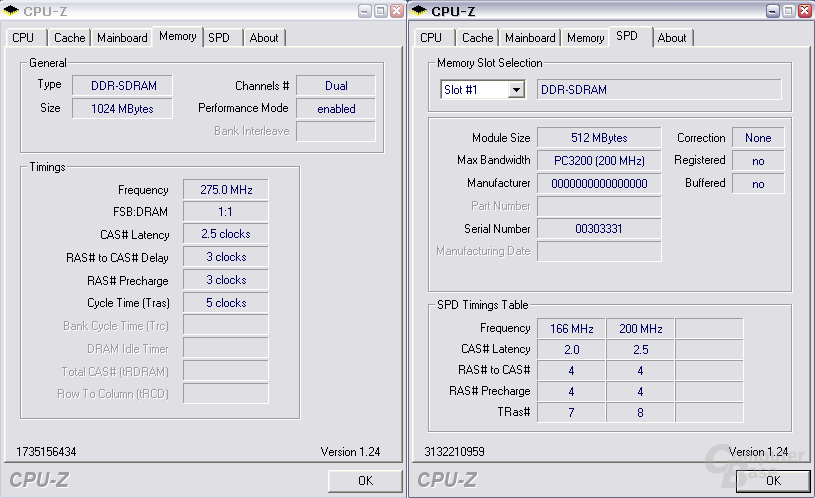Click 166 MHz in SPD Timings Table

point(571,329)
